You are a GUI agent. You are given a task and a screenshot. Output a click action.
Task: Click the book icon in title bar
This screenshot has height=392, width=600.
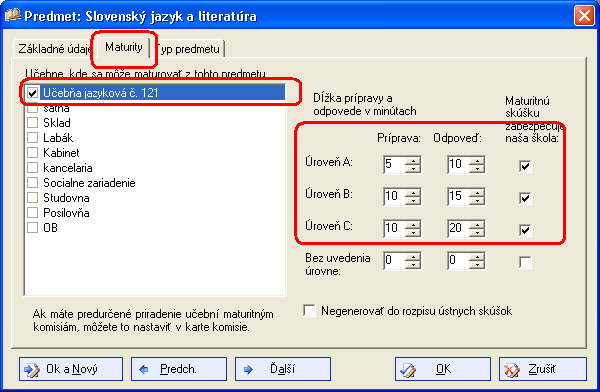[12, 15]
